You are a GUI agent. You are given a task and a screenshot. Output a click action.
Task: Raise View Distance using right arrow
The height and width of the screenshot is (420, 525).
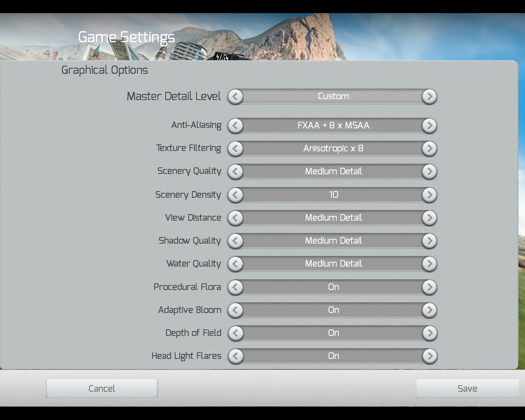[429, 218]
